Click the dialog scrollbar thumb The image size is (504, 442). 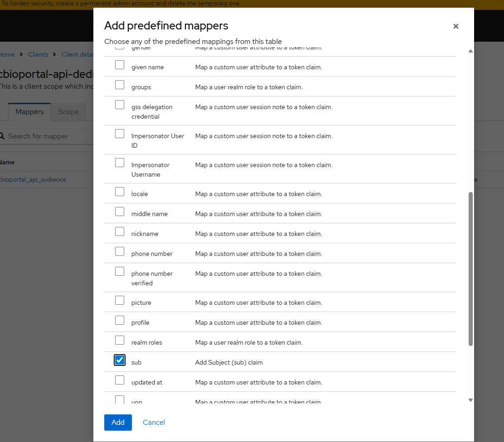[x=470, y=269]
